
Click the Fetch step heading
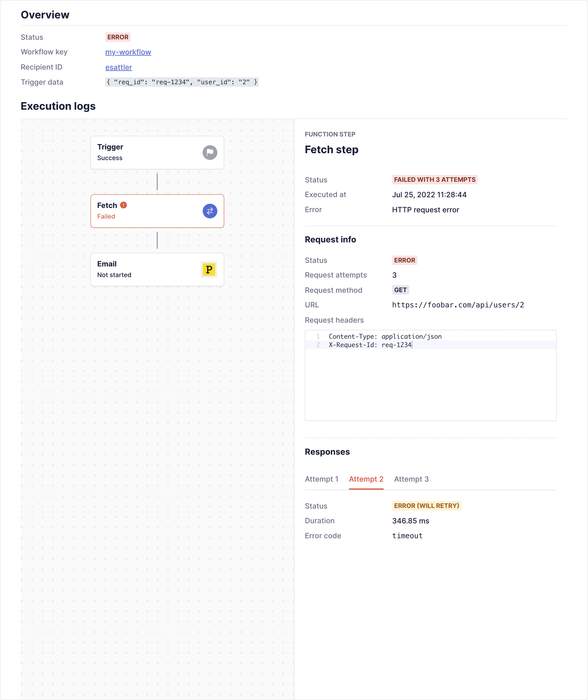331,150
